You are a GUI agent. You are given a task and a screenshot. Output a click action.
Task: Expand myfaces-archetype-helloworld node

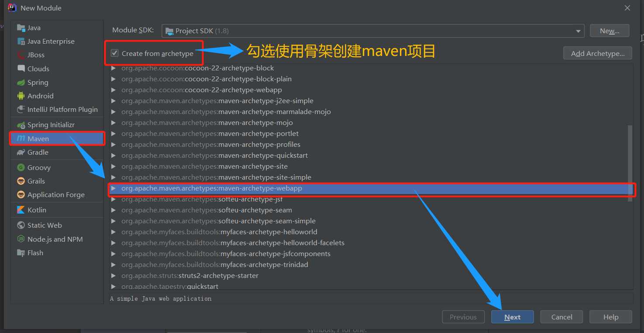pyautogui.click(x=114, y=232)
